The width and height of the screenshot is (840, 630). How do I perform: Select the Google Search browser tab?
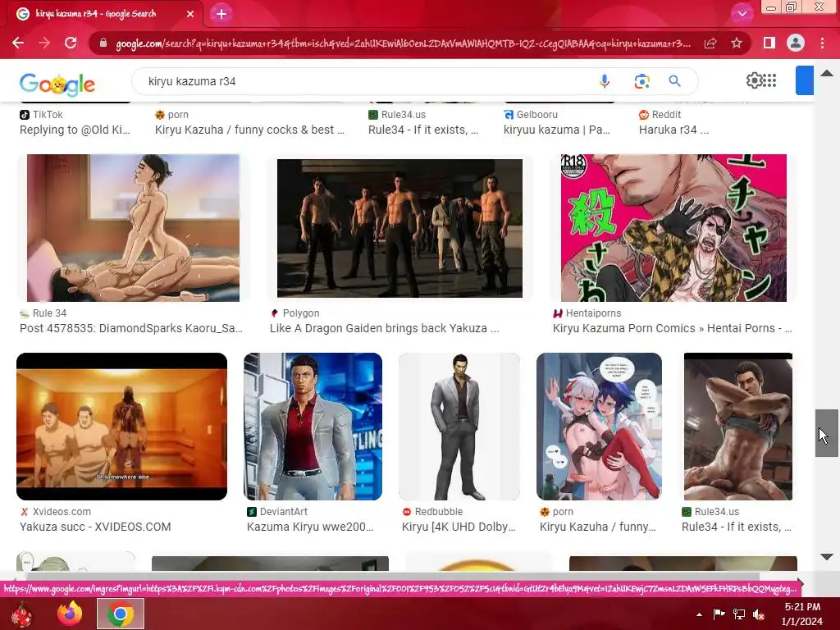tap(104, 14)
